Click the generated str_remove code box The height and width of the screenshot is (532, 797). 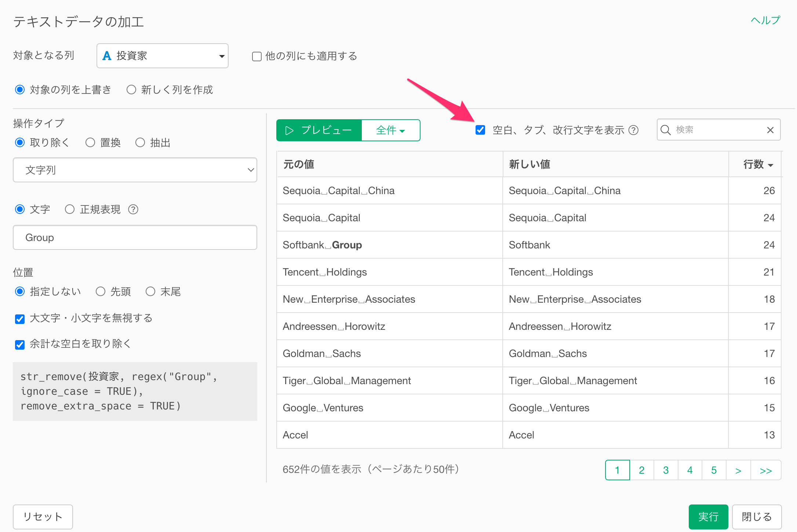tap(135, 391)
